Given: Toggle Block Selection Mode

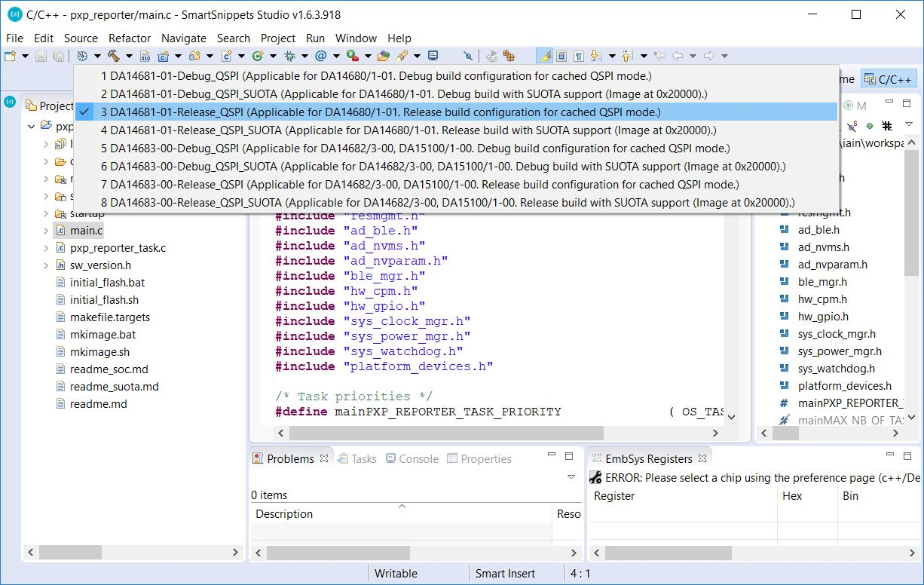Looking at the screenshot, I should point(561,56).
